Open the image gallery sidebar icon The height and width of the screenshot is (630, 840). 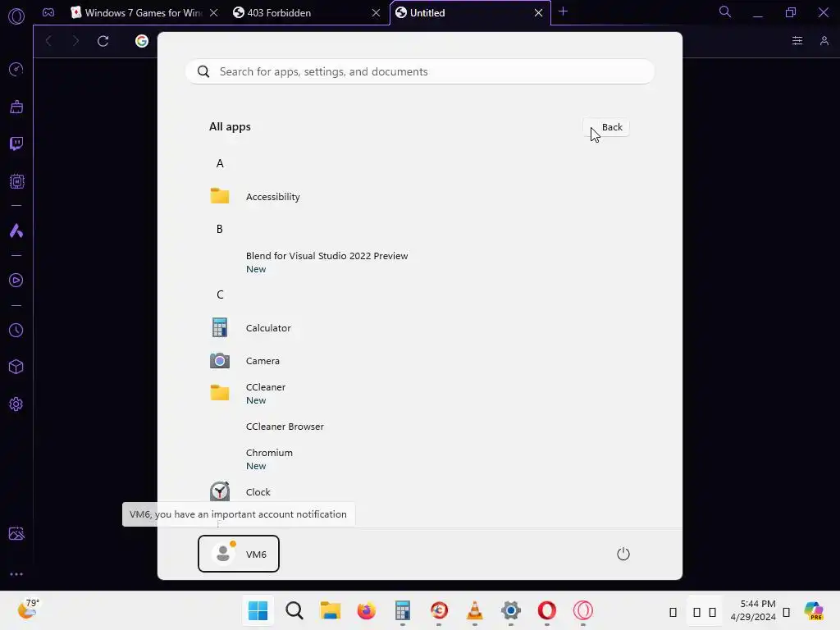pos(16,533)
